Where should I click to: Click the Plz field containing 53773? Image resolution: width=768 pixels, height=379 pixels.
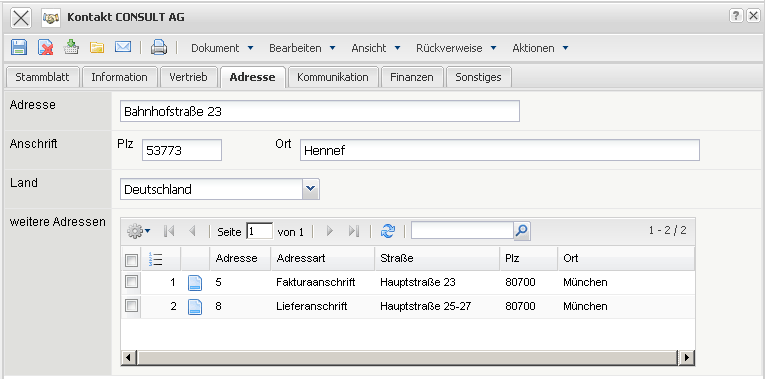pos(182,150)
